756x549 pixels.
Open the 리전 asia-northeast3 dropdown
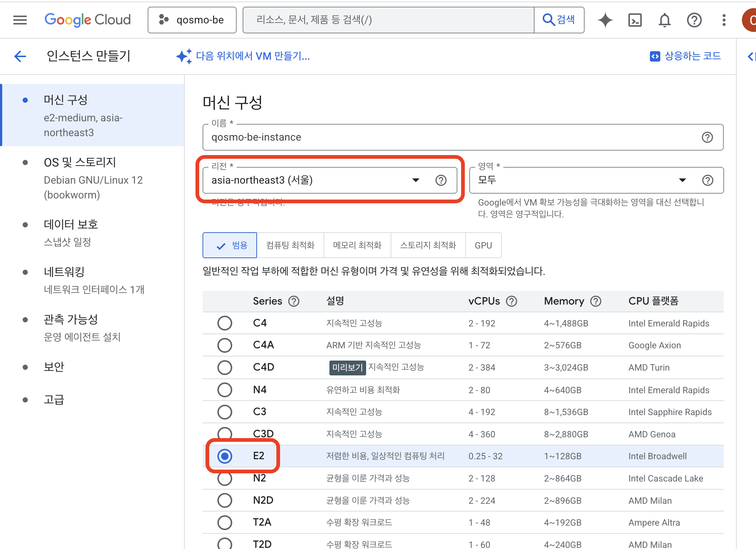point(330,180)
